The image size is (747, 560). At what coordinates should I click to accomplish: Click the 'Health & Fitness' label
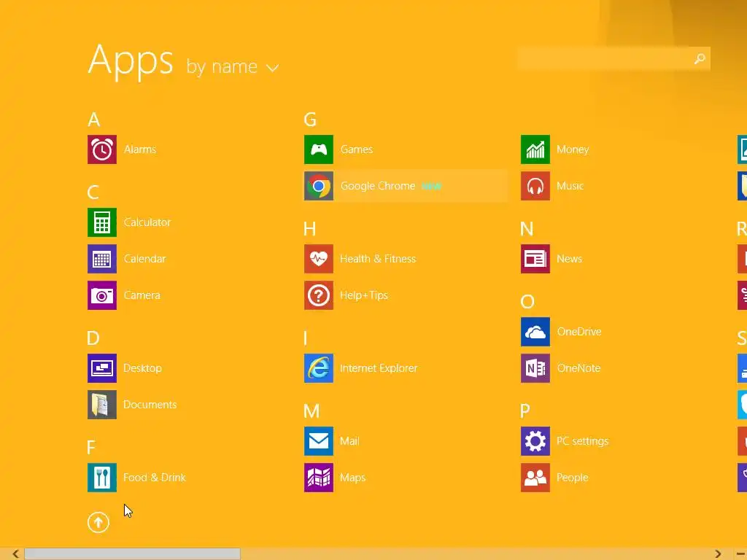[379, 259]
